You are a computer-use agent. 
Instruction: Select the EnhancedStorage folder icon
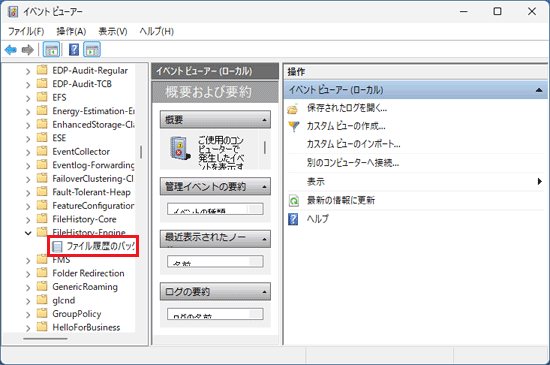pos(42,124)
